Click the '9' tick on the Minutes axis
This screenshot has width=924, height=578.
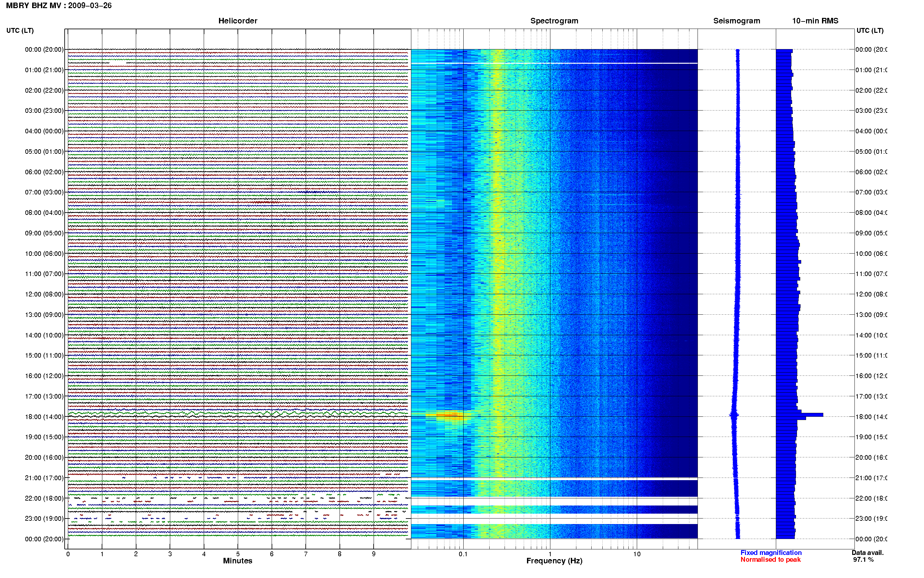[374, 554]
